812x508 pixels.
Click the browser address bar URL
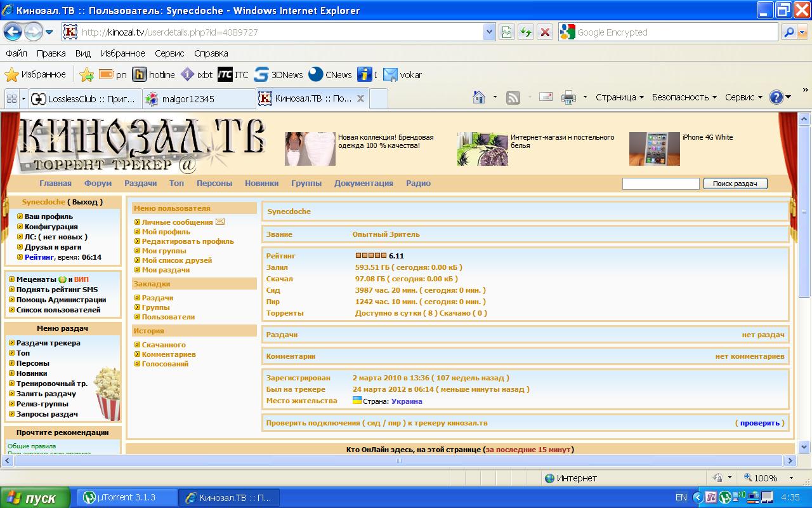tap(273, 32)
